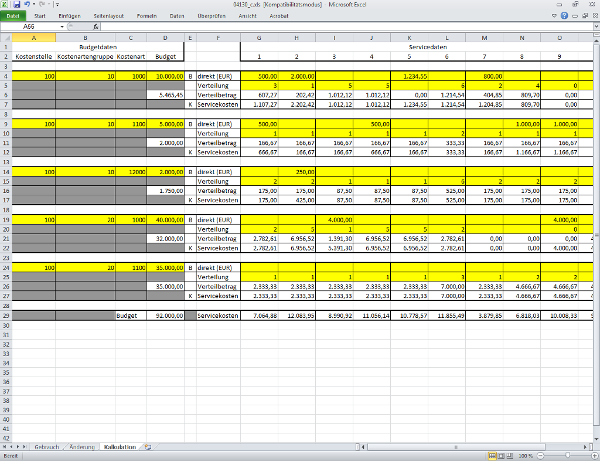
Task: Expand the formula bar
Action: click(x=594, y=28)
